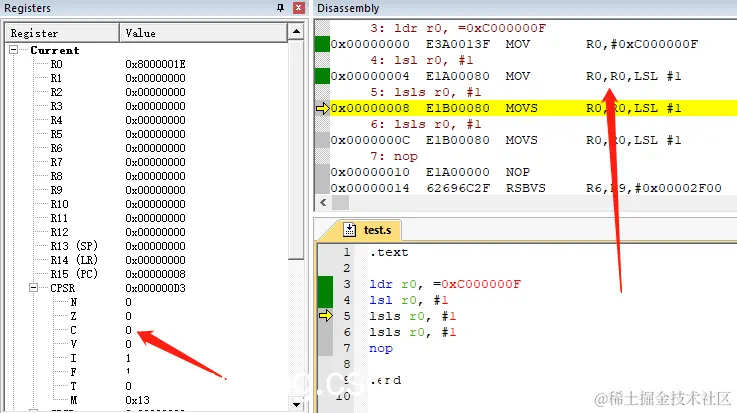Click source line 4 lsl r0, #1
This screenshot has height=413, width=737.
click(408, 300)
